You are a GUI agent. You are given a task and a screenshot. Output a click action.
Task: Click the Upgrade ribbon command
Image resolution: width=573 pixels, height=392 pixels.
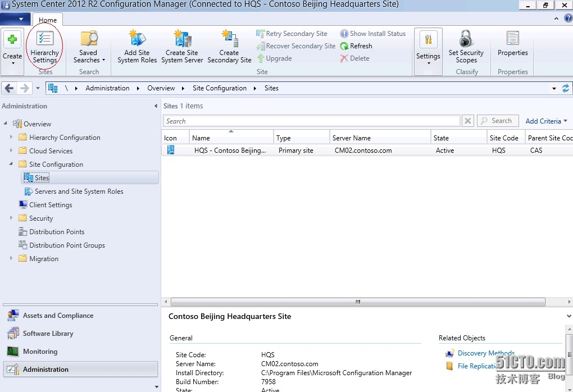point(275,58)
